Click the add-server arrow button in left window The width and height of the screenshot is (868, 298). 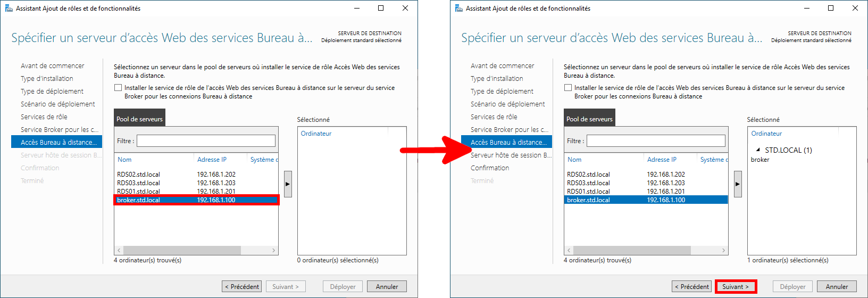tap(288, 184)
